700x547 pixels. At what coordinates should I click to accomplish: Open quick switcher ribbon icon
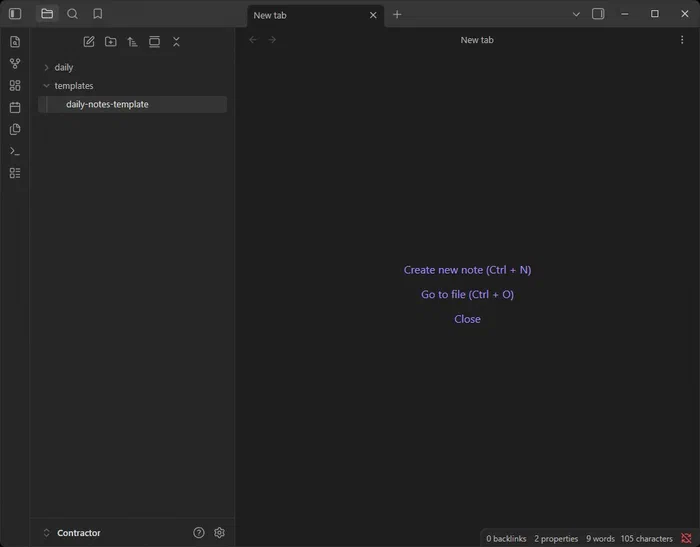tap(15, 42)
